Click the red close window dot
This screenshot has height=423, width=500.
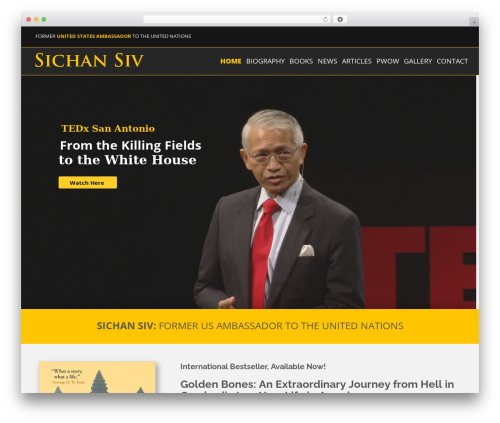tap(29, 20)
